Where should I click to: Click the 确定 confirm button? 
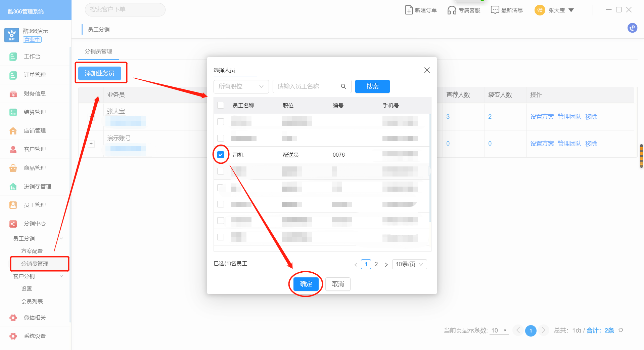tap(306, 284)
